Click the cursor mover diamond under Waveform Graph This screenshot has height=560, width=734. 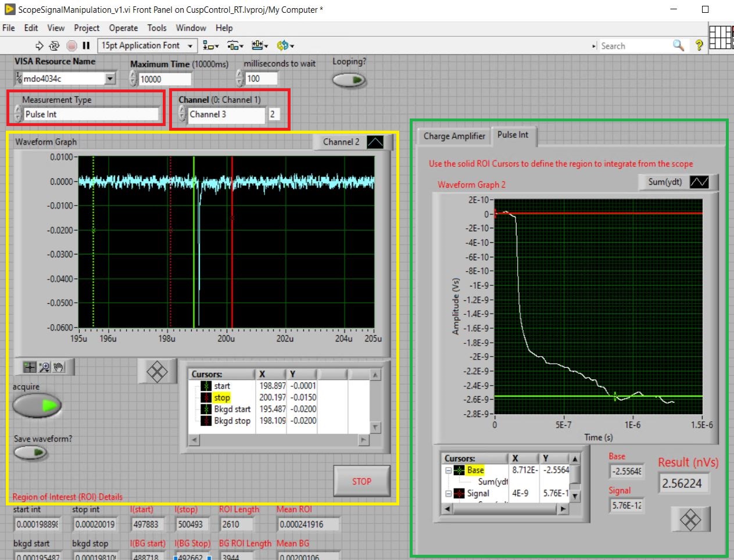click(157, 371)
